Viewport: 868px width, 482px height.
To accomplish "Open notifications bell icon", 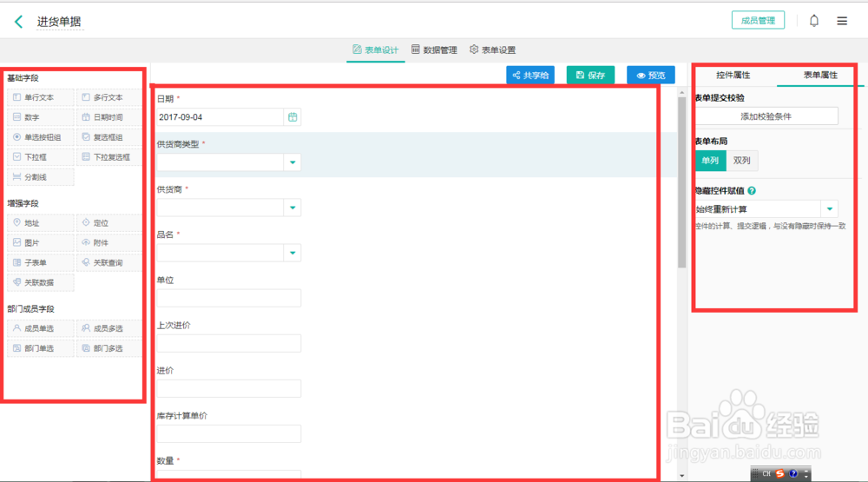I will pos(814,21).
